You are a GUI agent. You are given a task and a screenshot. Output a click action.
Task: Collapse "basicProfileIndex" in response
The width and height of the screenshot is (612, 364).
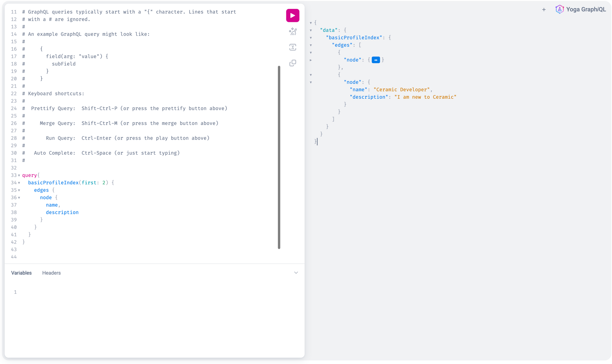pos(311,38)
